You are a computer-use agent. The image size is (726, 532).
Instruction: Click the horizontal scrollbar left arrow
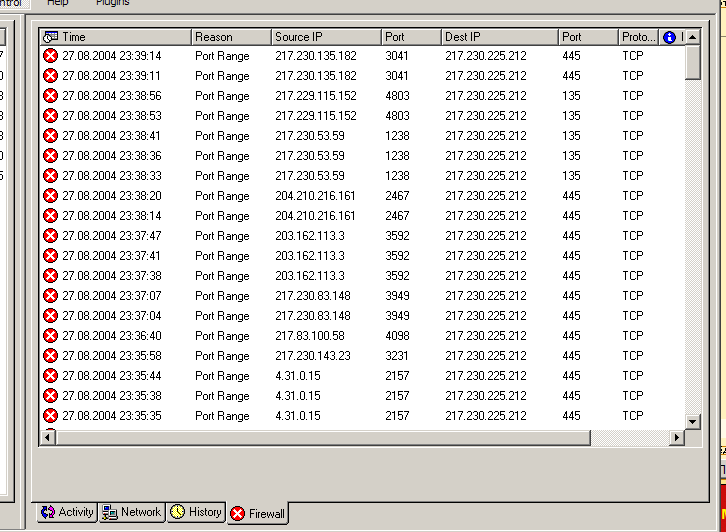48,437
